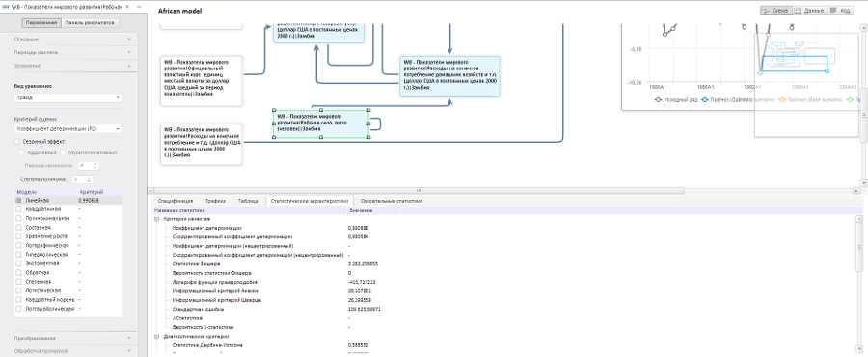Select the Панель результатов button

pos(90,23)
